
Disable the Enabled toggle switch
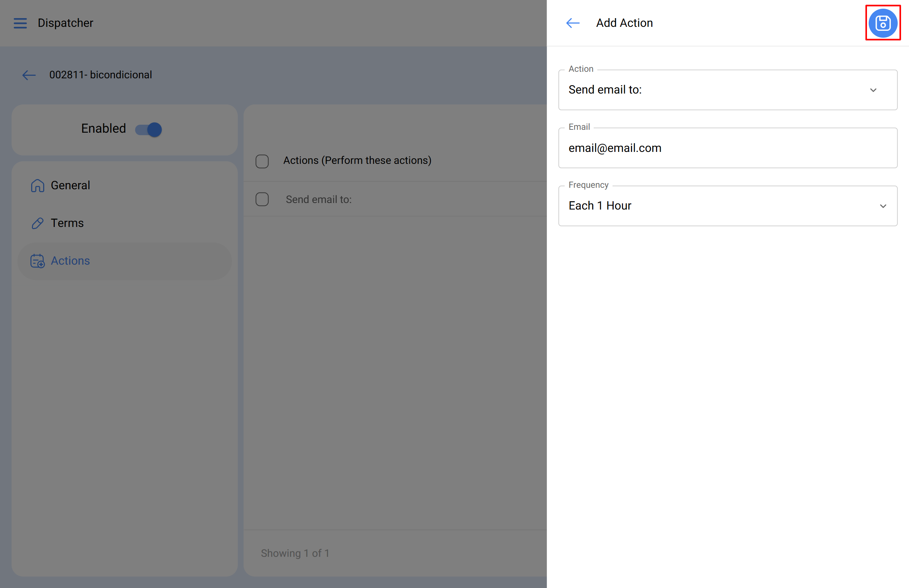click(x=148, y=129)
